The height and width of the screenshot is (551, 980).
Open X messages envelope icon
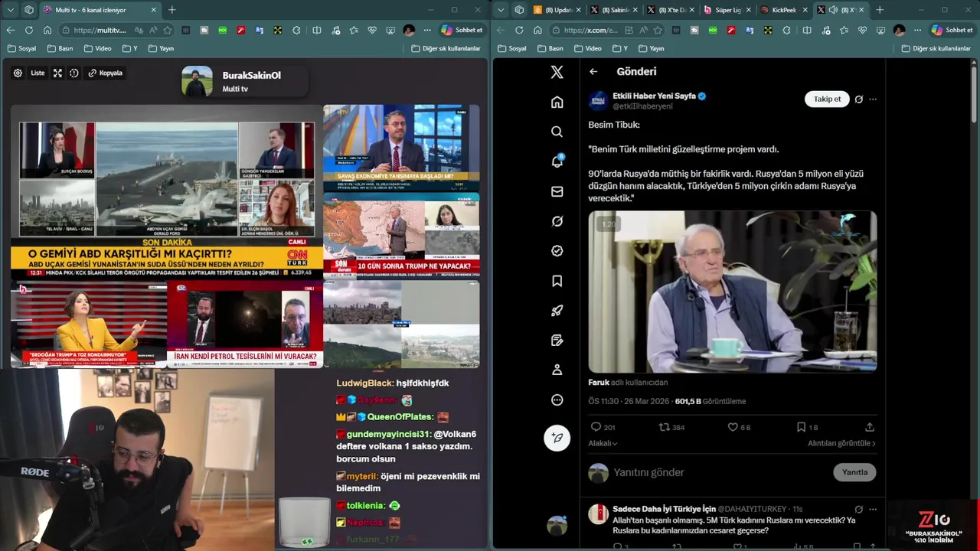[x=557, y=191]
